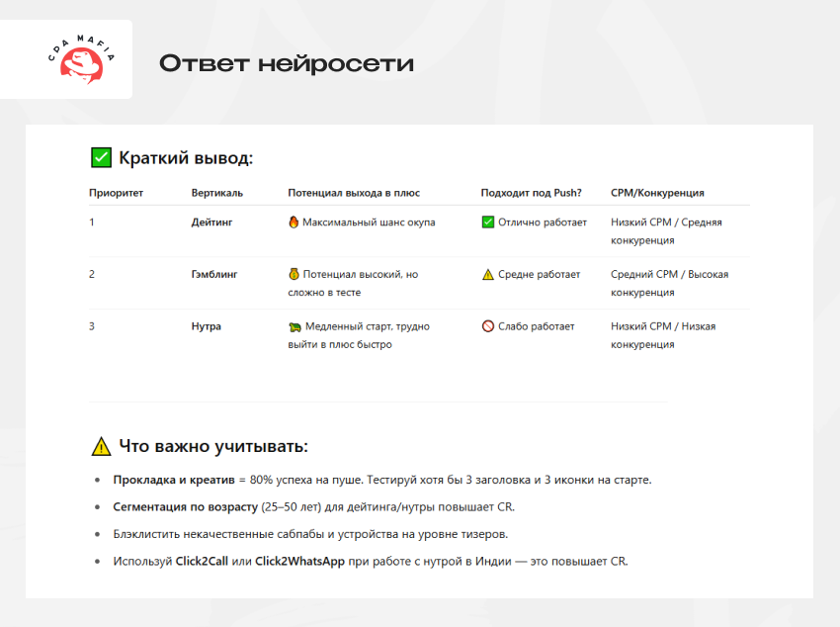
Task: Click the bold Прокладка и креатив text
Action: (174, 481)
